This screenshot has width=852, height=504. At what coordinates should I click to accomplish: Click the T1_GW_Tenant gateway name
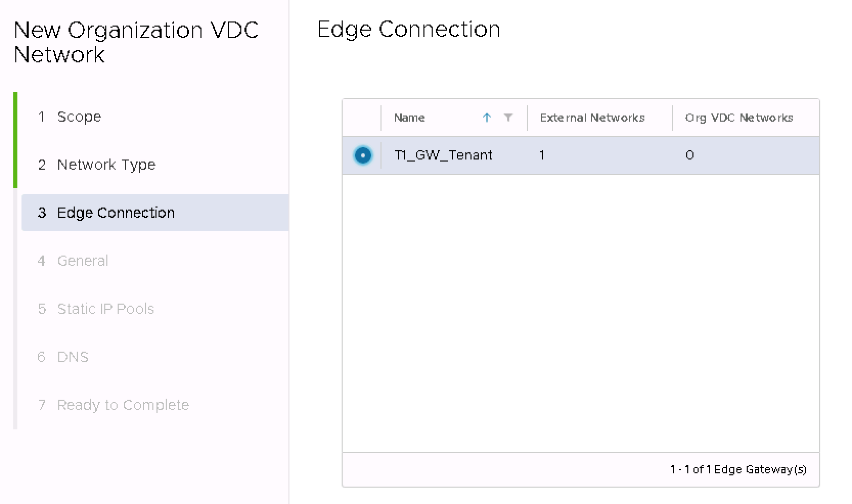point(443,155)
